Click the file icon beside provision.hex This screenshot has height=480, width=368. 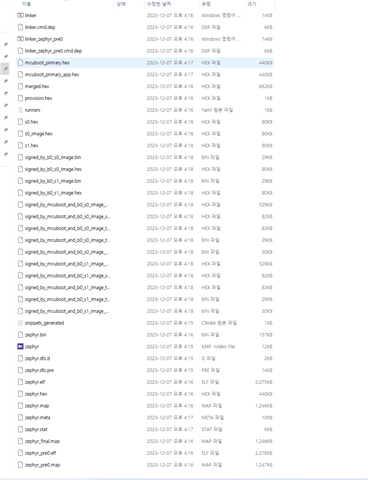point(20,98)
